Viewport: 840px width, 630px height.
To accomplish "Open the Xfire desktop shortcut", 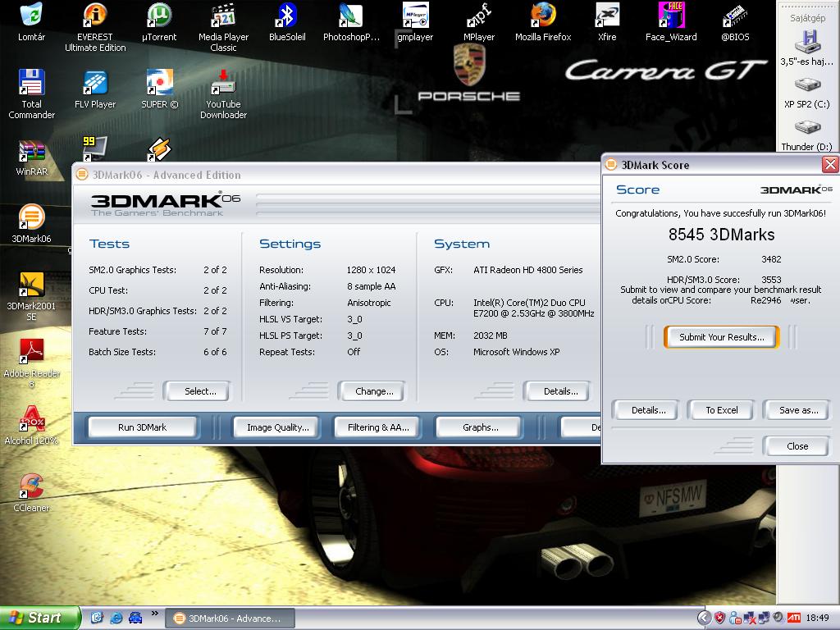I will (607, 21).
